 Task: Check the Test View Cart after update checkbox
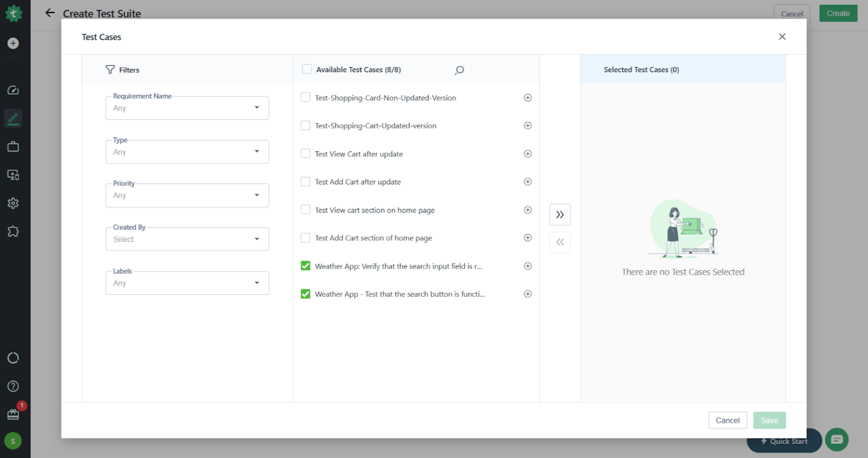pos(305,153)
